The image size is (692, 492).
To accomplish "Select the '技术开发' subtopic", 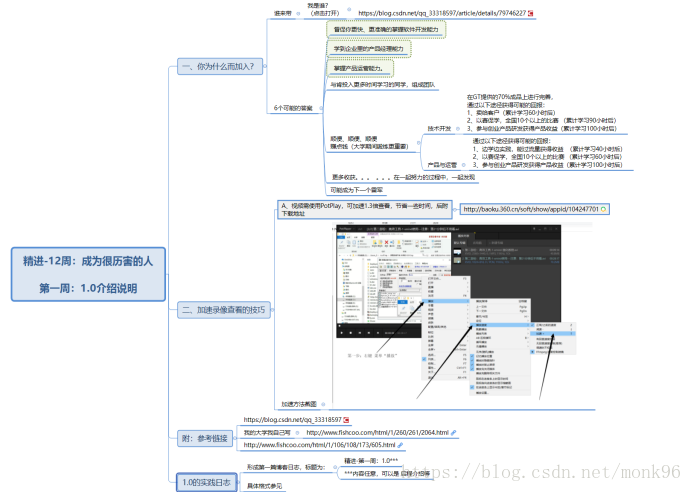I will tap(439, 129).
